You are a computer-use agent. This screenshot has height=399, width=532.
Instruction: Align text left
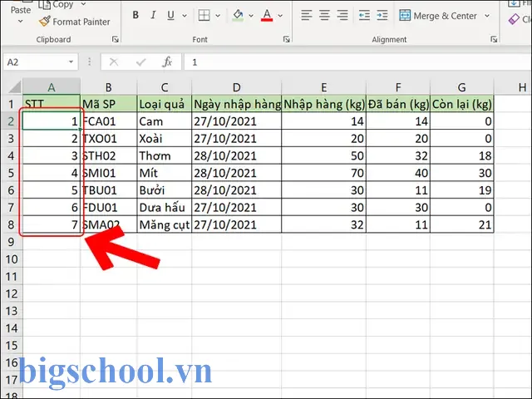click(x=307, y=15)
